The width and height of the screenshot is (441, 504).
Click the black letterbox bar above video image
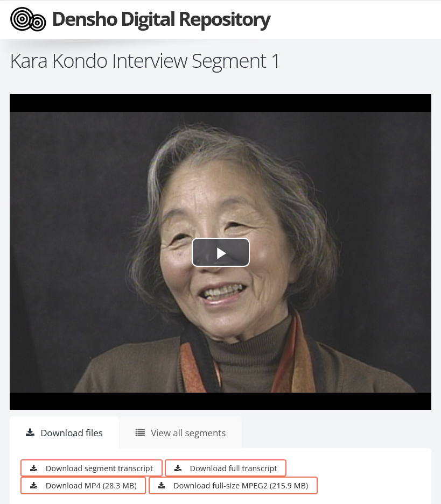pos(220,103)
